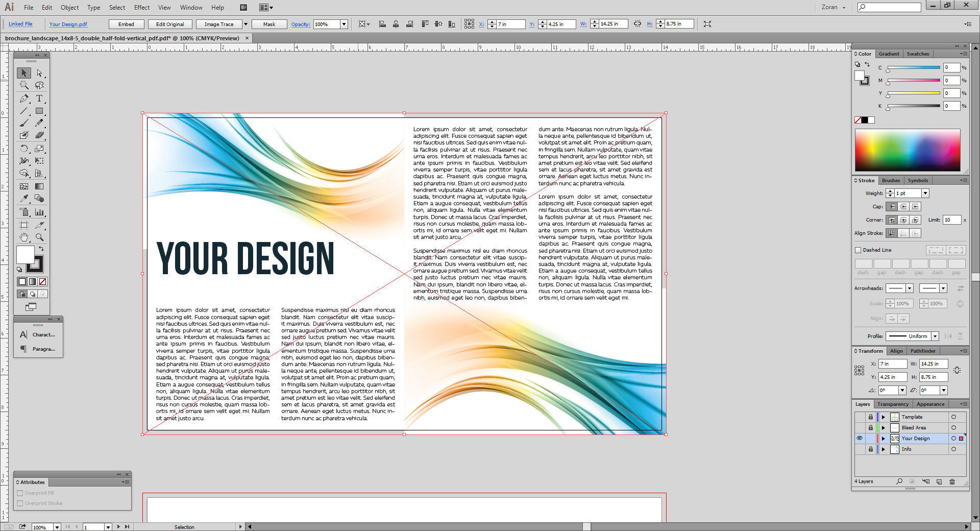
Task: Expand the Your Design layer contents
Action: (883, 438)
